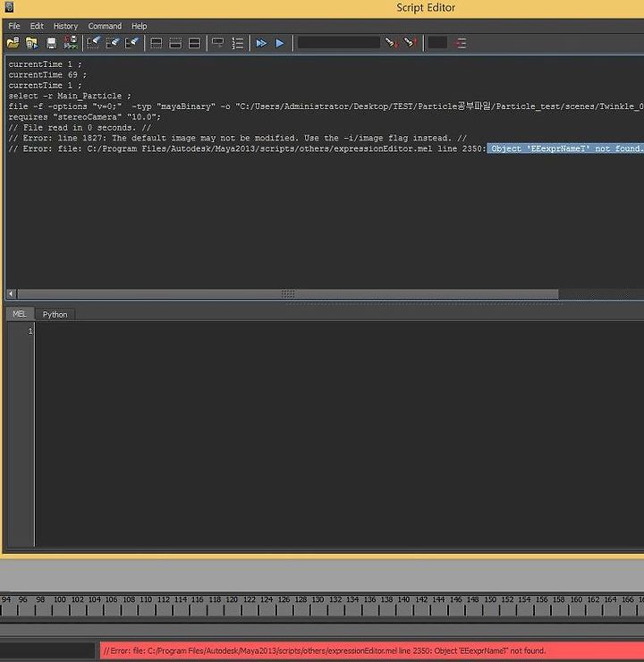Click the Source Script icon

click(x=32, y=43)
